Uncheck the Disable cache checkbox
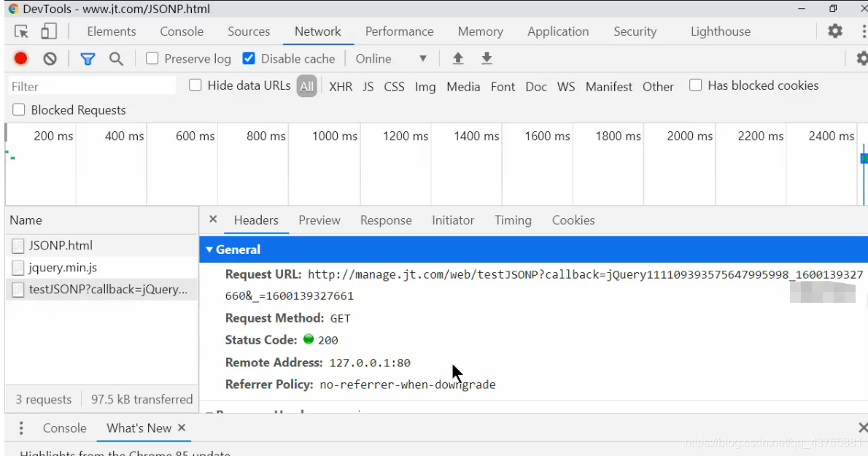The height and width of the screenshot is (456, 868). click(249, 58)
